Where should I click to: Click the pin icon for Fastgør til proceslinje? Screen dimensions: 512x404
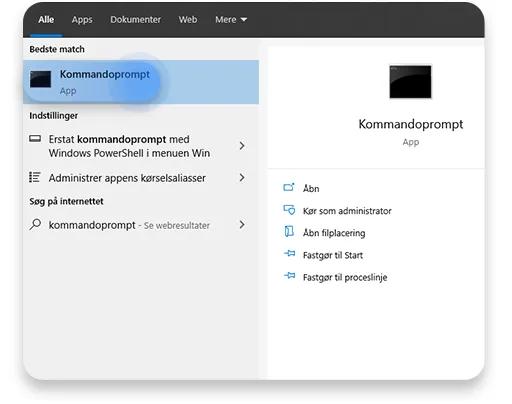pos(289,276)
